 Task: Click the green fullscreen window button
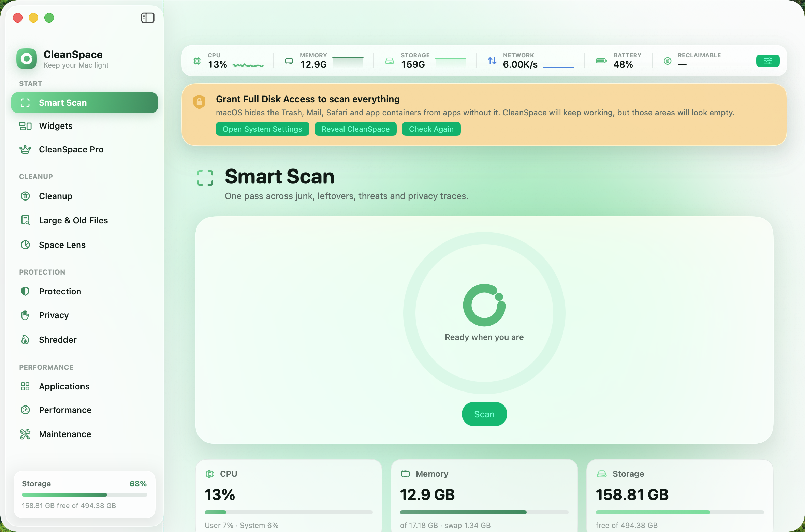click(49, 18)
